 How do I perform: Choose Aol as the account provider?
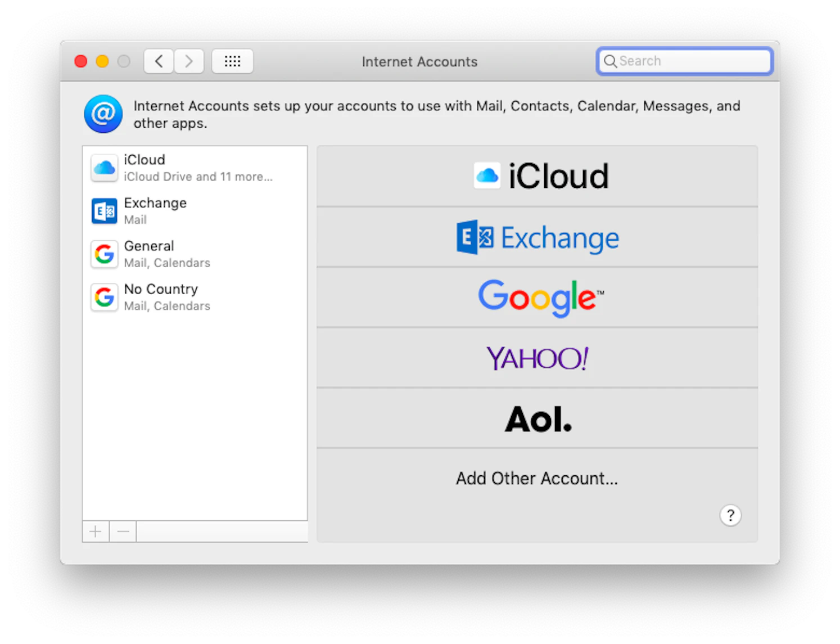537,418
